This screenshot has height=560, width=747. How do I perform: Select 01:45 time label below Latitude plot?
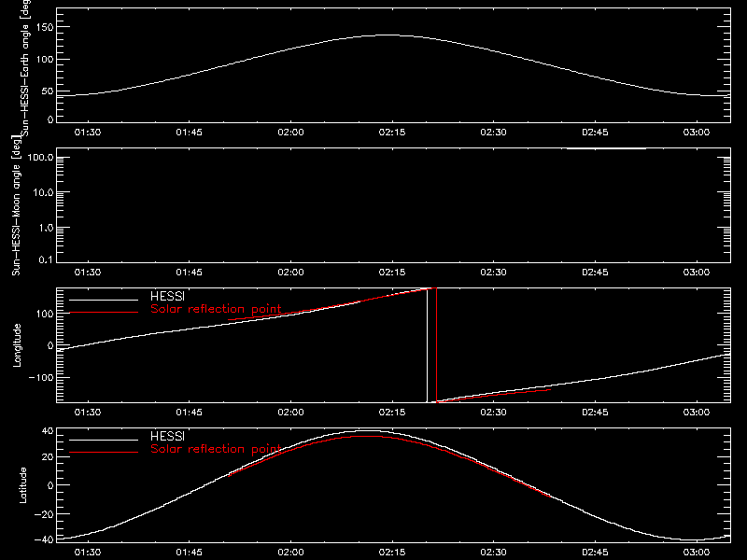point(190,553)
